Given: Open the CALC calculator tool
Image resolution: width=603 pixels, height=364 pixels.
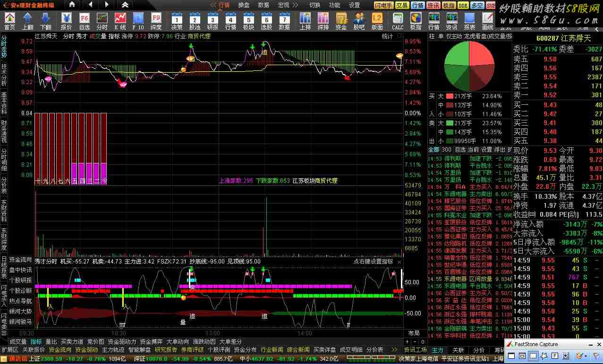Looking at the screenshot, I should pyautogui.click(x=398, y=21).
